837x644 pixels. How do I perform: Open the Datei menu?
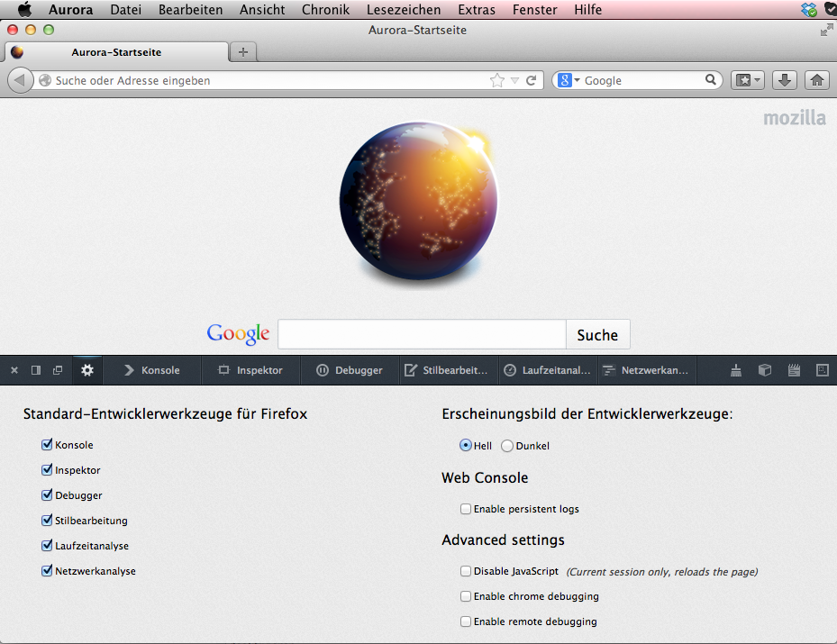pos(126,10)
